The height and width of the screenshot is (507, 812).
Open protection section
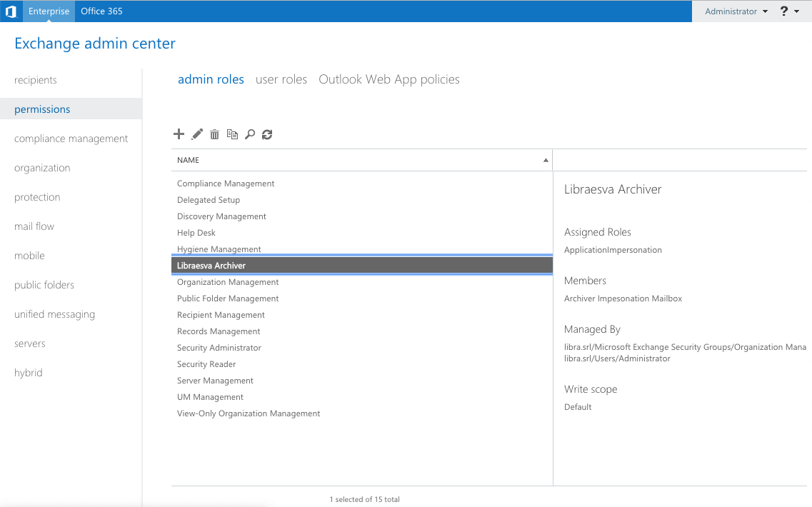[36, 197]
